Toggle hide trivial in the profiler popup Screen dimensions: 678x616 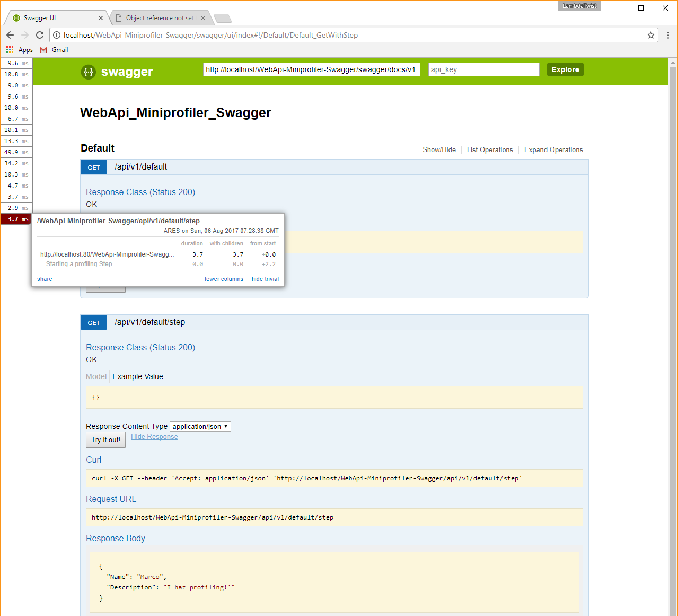tap(265, 279)
